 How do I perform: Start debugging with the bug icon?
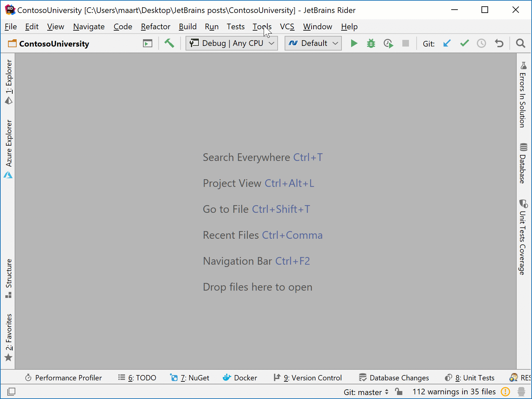coord(371,43)
